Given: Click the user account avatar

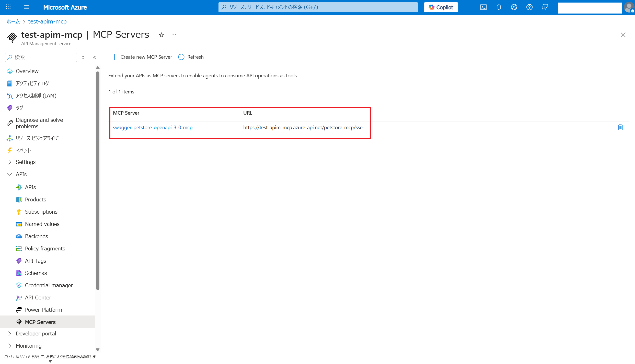Looking at the screenshot, I should click(629, 7).
